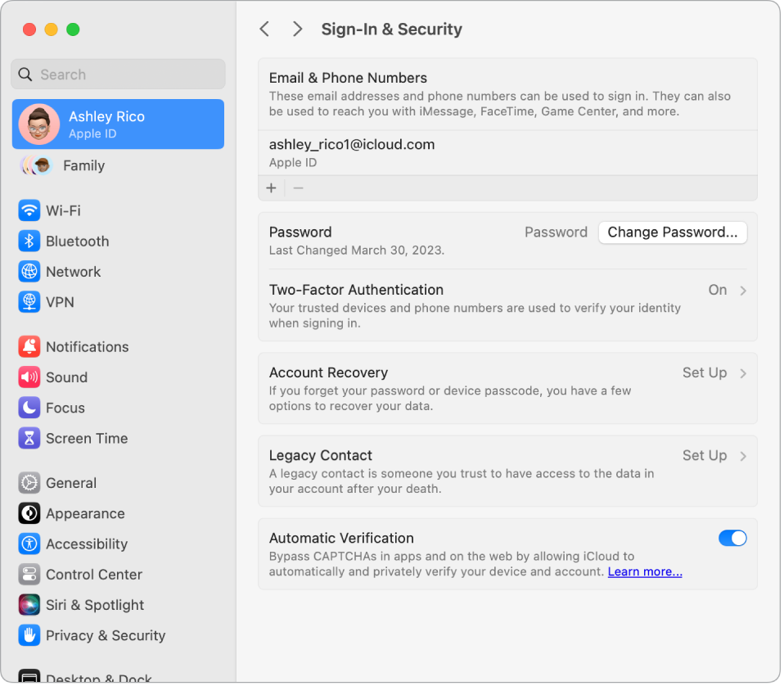Screen dimensions: 784x686
Task: Select the Sound speaker icon
Action: coord(29,377)
